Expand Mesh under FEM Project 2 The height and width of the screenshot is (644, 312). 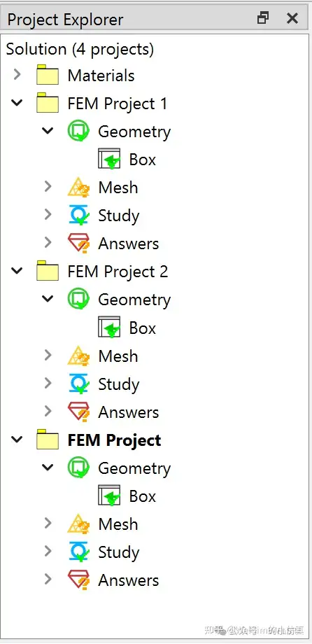pyautogui.click(x=48, y=356)
